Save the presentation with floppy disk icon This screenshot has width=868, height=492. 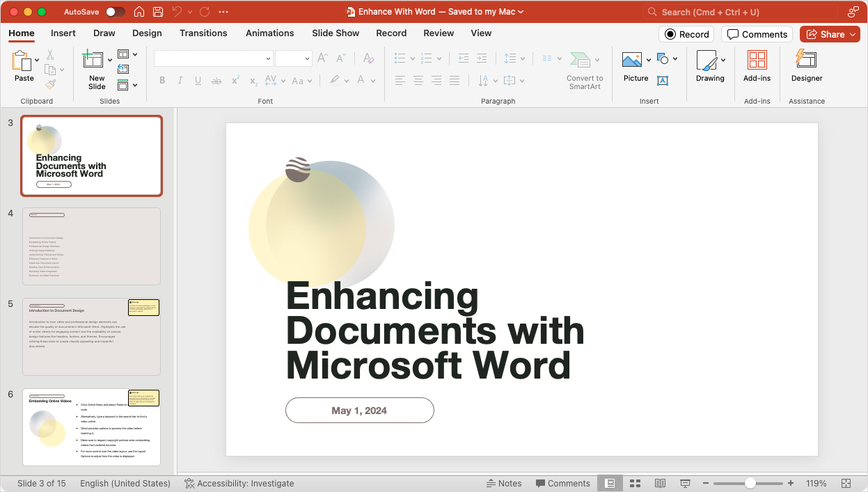[x=158, y=12]
